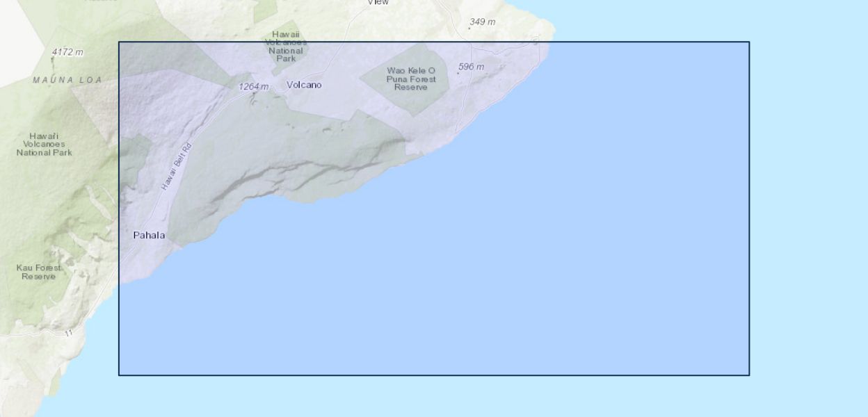This screenshot has height=417, width=868.
Task: Click the bottom-right corner of the selection rectangle
Action: (749, 375)
